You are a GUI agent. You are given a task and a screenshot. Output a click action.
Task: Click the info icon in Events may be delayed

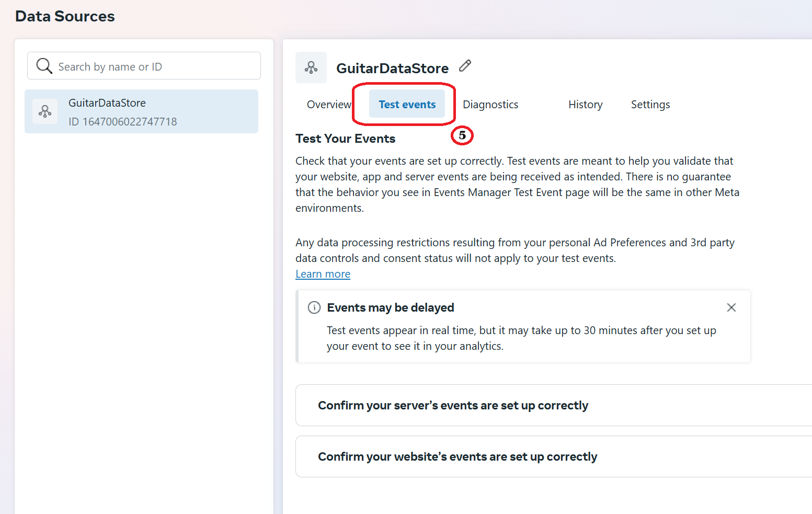point(314,307)
